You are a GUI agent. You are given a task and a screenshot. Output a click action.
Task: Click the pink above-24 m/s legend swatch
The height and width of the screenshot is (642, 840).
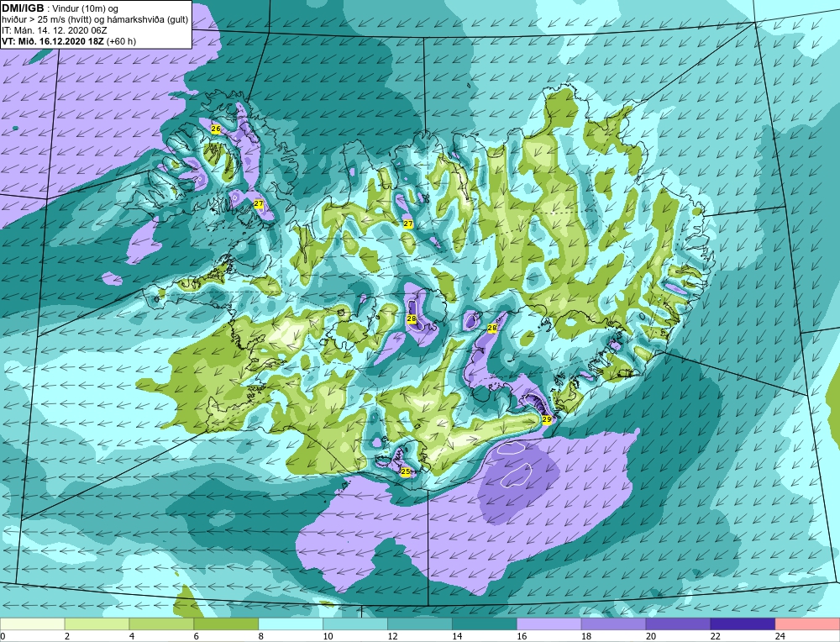(x=807, y=624)
